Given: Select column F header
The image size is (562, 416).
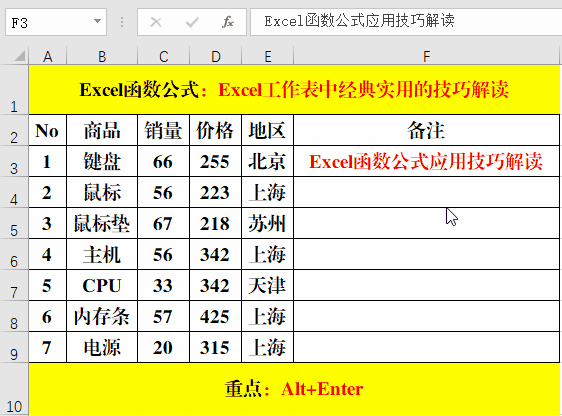Looking at the screenshot, I should 427,56.
